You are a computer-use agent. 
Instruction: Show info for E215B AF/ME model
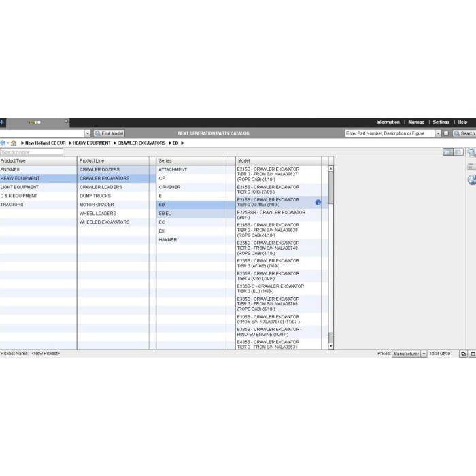click(318, 202)
